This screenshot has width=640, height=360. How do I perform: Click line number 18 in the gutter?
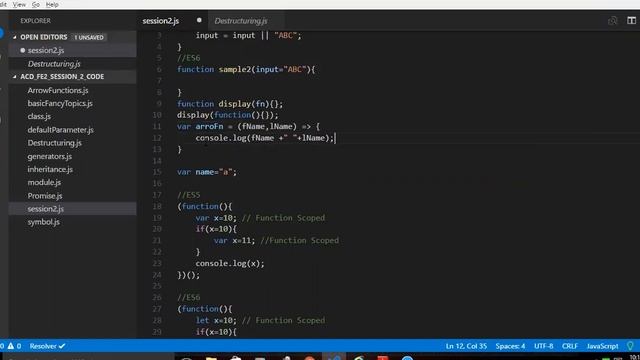157,207
